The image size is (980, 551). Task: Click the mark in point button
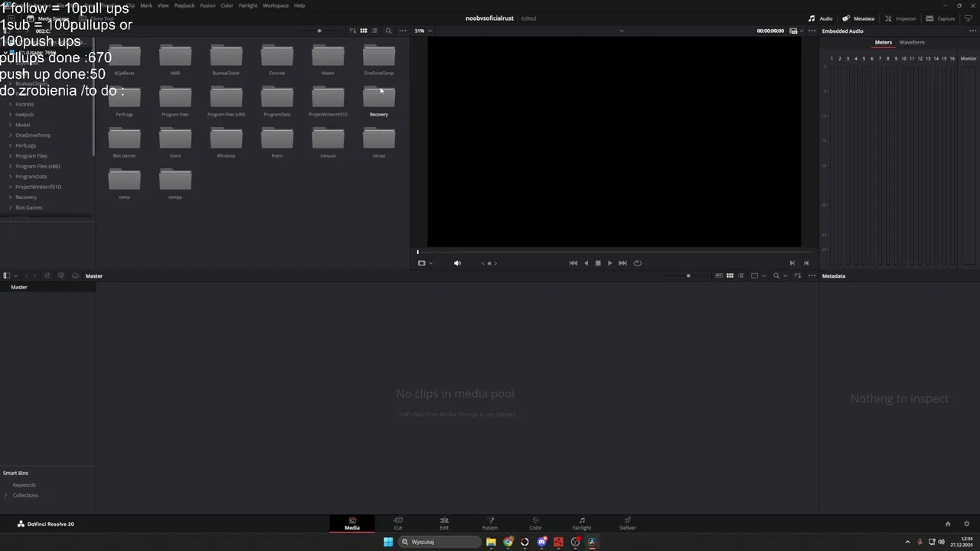click(792, 262)
